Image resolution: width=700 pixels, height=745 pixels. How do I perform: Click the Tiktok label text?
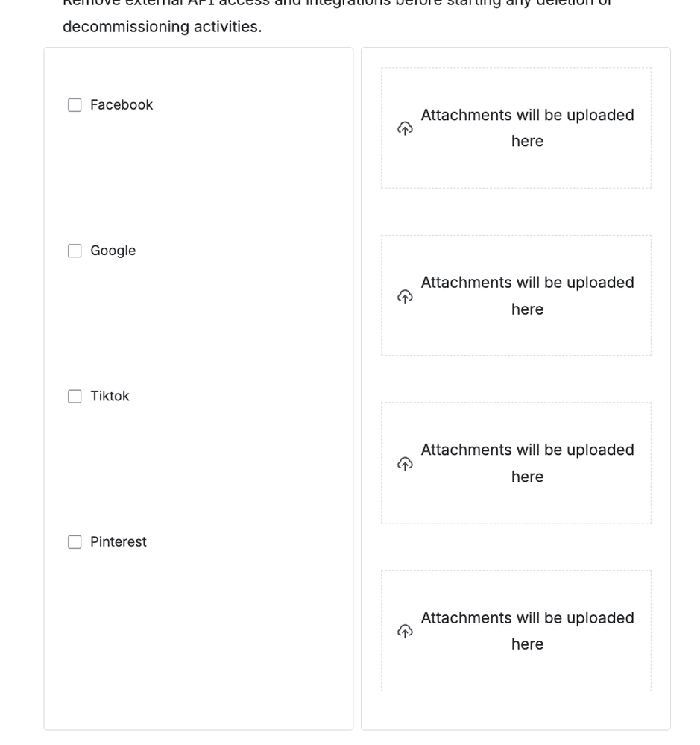110,396
